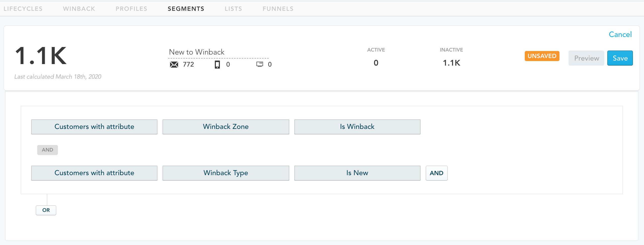Open the Lifecycles tab
Image resolution: width=644 pixels, height=245 pixels.
pos(23,9)
